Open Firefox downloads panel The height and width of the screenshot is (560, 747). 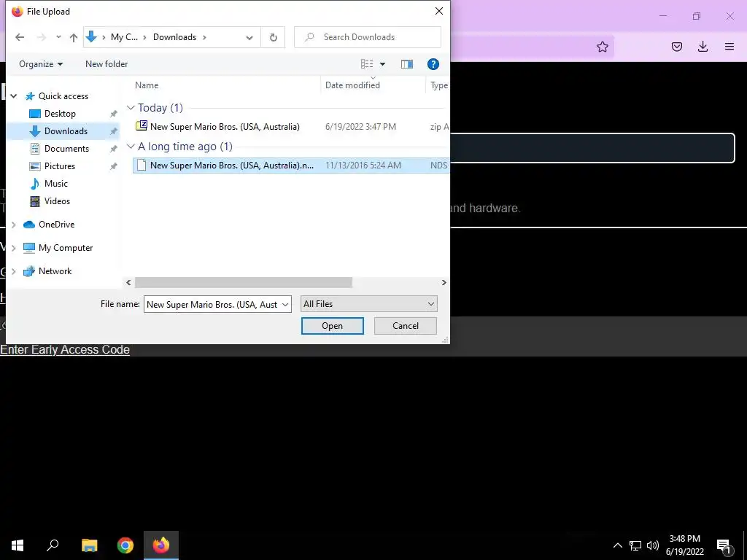click(x=703, y=47)
